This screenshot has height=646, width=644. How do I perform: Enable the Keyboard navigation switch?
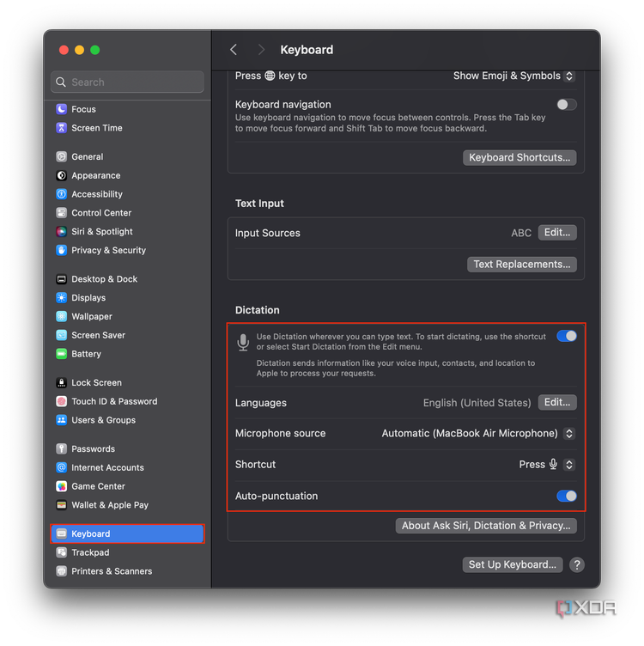pyautogui.click(x=566, y=105)
